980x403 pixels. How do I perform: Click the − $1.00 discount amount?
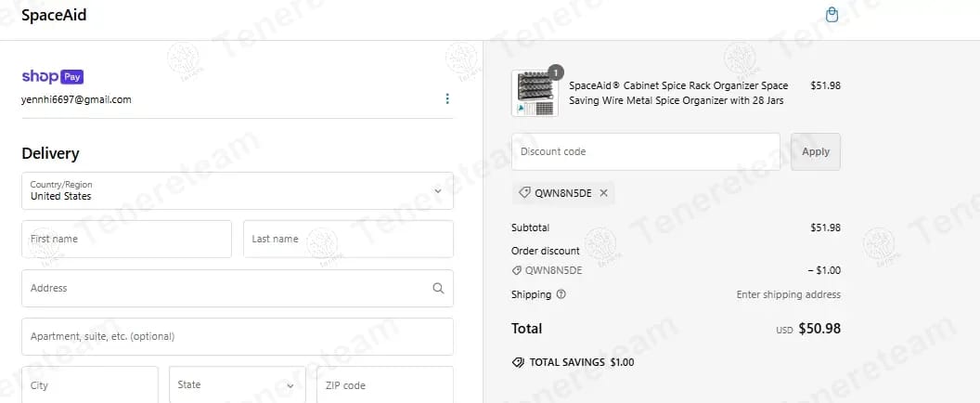(824, 270)
